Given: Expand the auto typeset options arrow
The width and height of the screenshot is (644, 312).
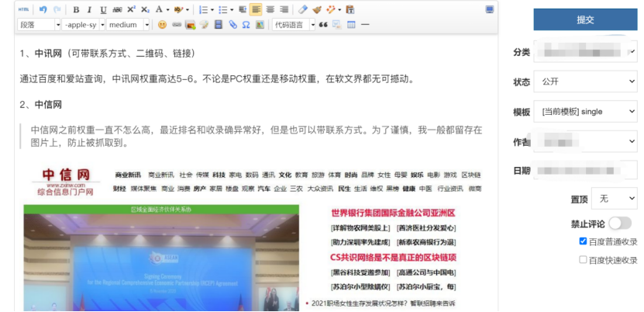Looking at the screenshot, I should tap(339, 9).
